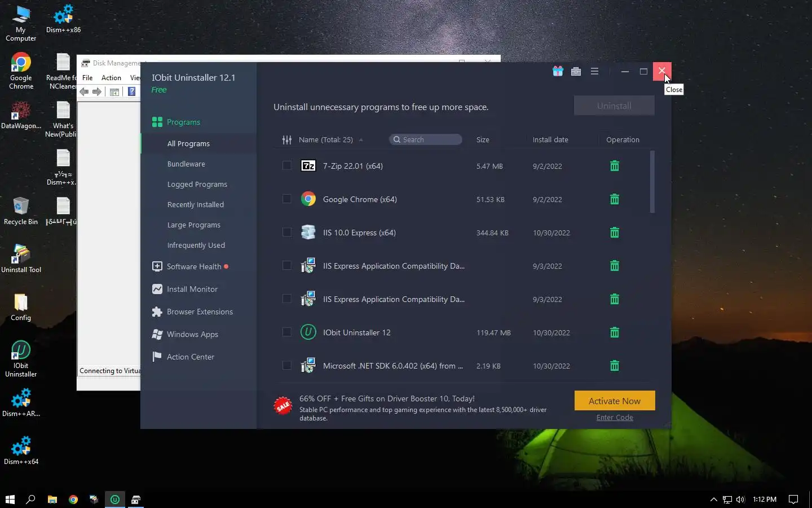812x508 pixels.
Task: Select Recycle Bin desktop icon
Action: tap(21, 211)
